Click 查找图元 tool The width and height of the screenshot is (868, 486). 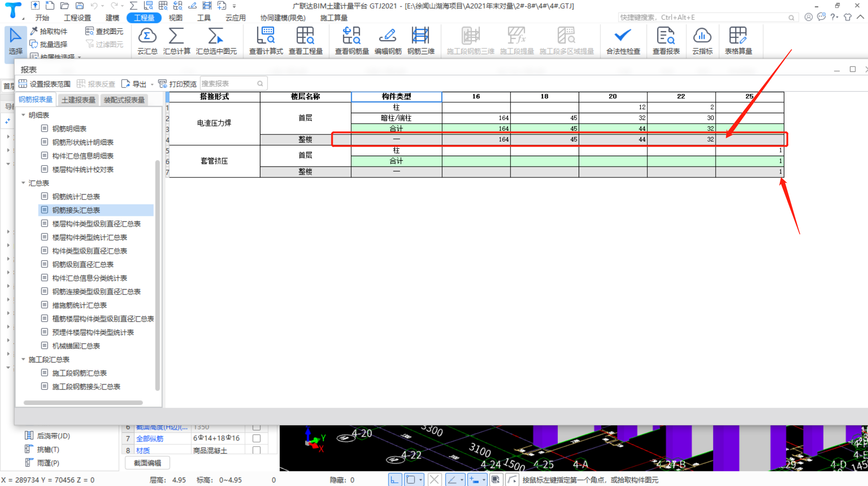click(x=104, y=31)
